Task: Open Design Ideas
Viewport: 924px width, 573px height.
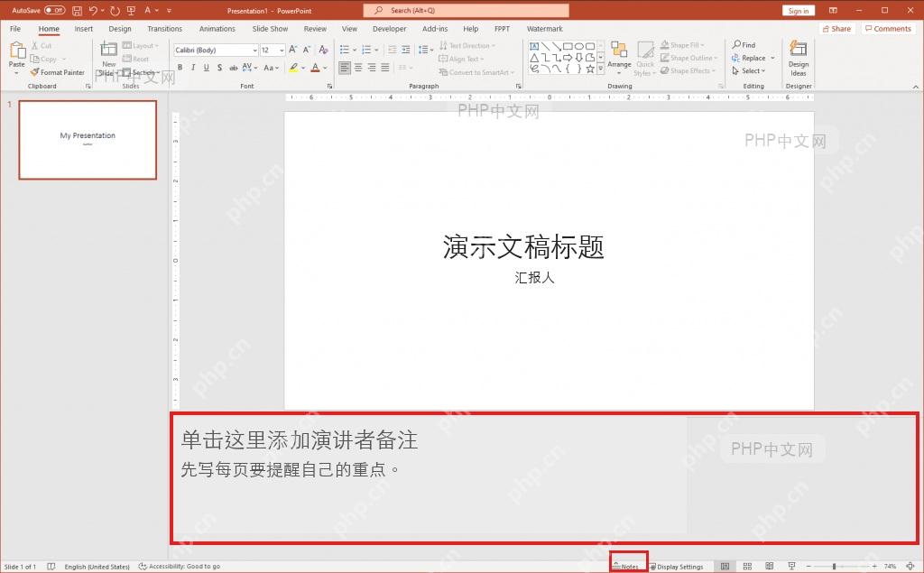Action: coord(799,59)
